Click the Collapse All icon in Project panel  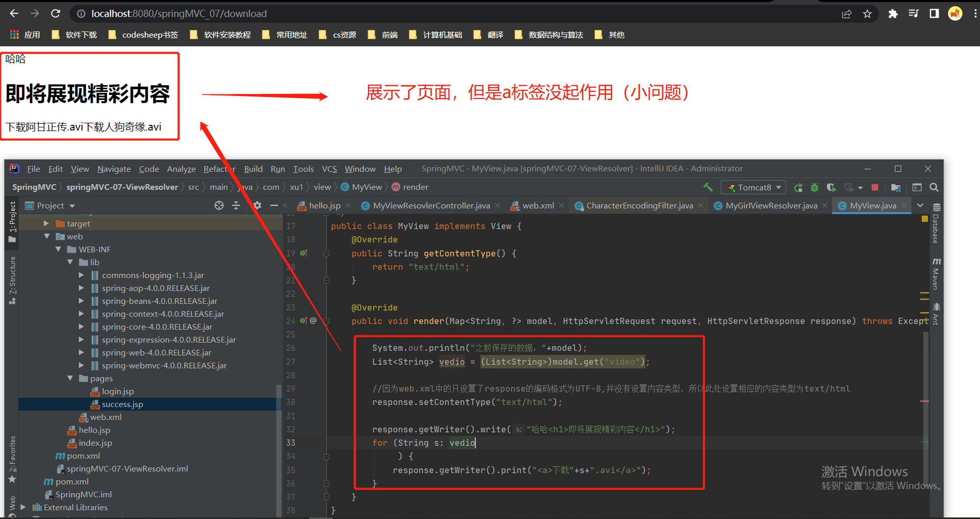(236, 205)
